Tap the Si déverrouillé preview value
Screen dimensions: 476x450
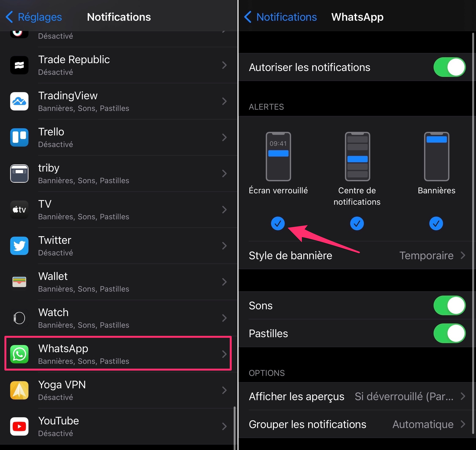[404, 396]
